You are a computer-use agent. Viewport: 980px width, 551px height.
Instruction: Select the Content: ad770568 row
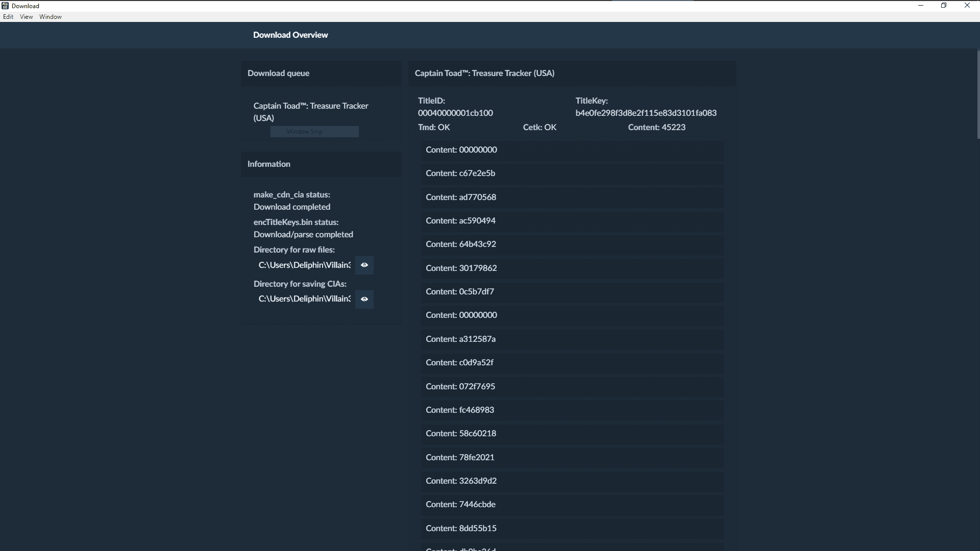click(x=572, y=197)
